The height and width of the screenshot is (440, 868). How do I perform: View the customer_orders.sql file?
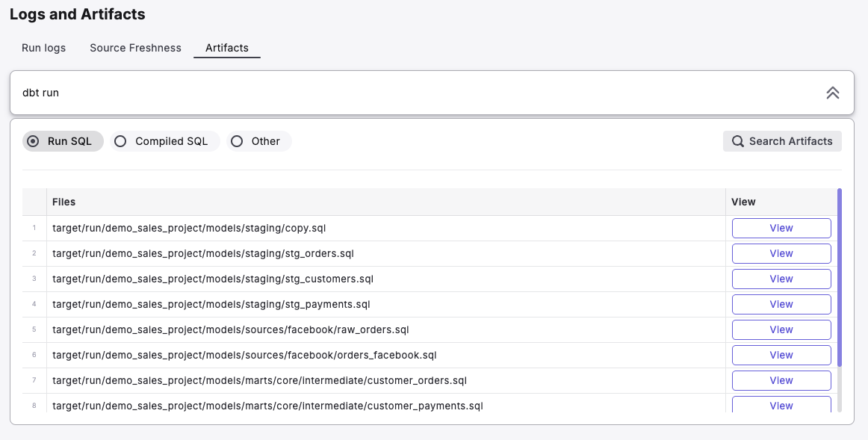click(x=781, y=380)
